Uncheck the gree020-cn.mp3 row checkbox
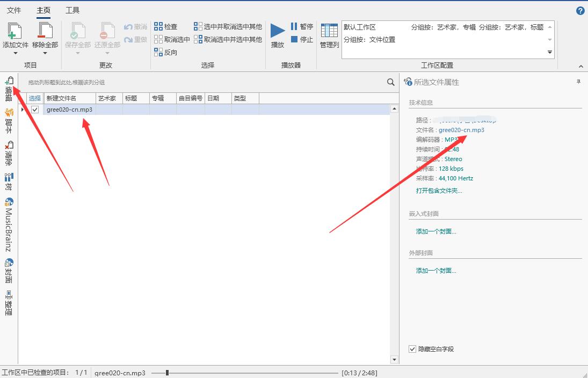This screenshot has width=588, height=378. coord(35,110)
